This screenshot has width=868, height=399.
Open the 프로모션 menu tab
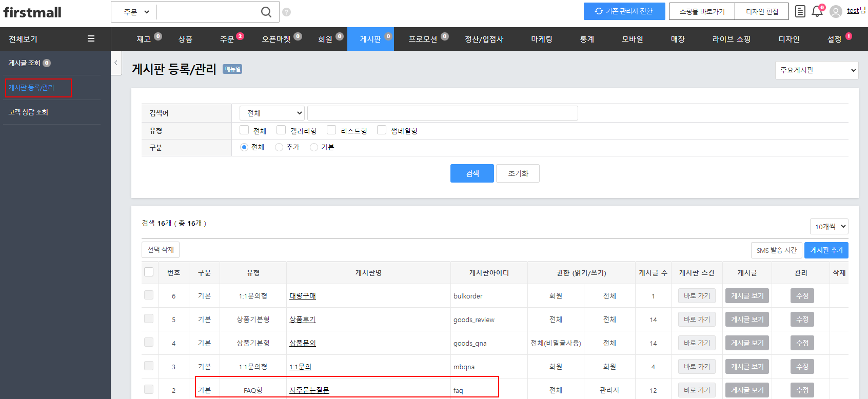(x=423, y=39)
